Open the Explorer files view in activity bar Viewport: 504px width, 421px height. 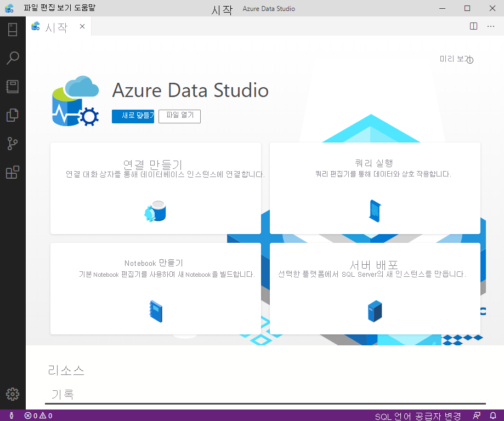click(13, 115)
